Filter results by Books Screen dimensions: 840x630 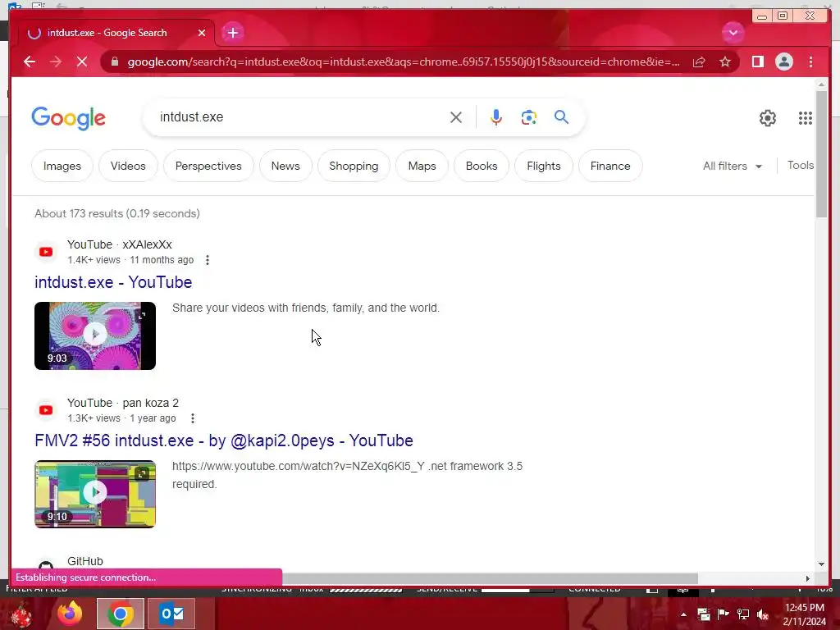(482, 166)
